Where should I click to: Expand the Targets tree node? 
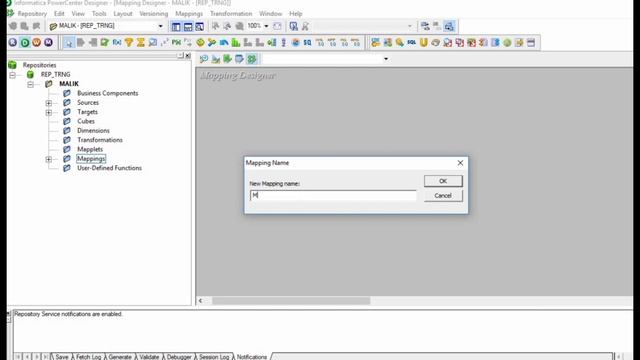tap(49, 112)
